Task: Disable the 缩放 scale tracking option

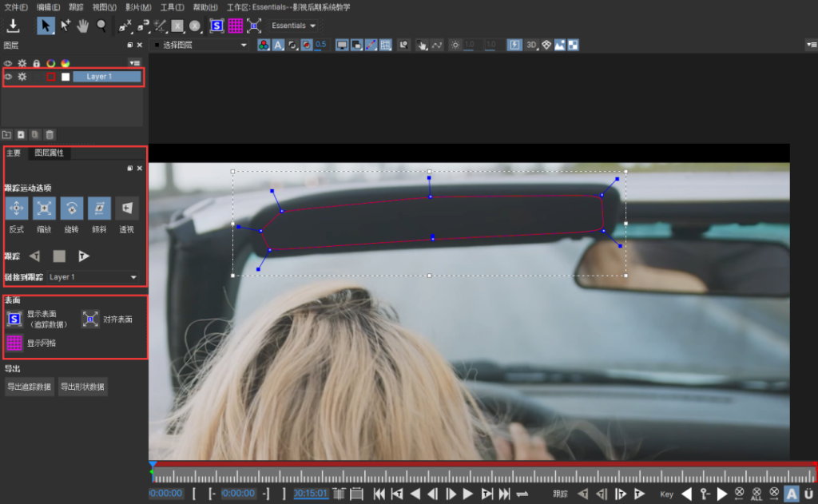Action: click(x=44, y=208)
